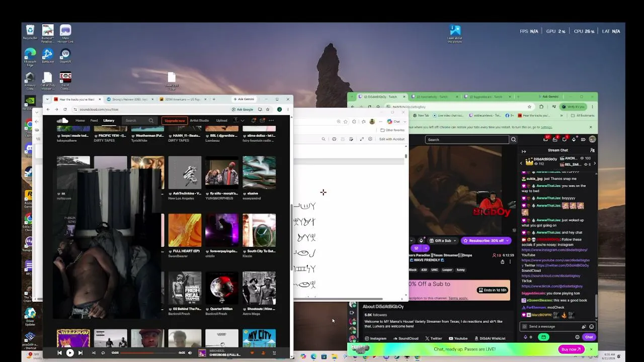Image resolution: width=644 pixels, height=362 pixels.
Task: Click Ask Google in the SoundCloud address bar
Action: (243, 109)
